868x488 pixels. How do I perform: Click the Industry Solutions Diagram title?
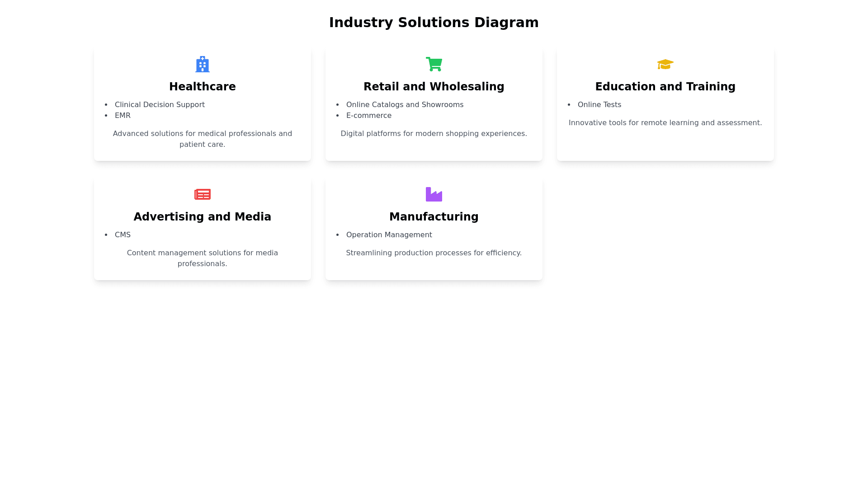click(x=434, y=23)
